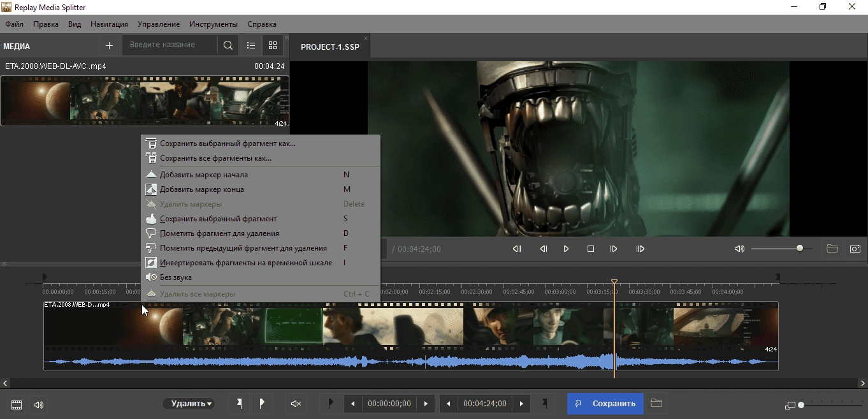Add an end marker with bottom toolbar flag
The image size is (868, 419).
[x=261, y=404]
